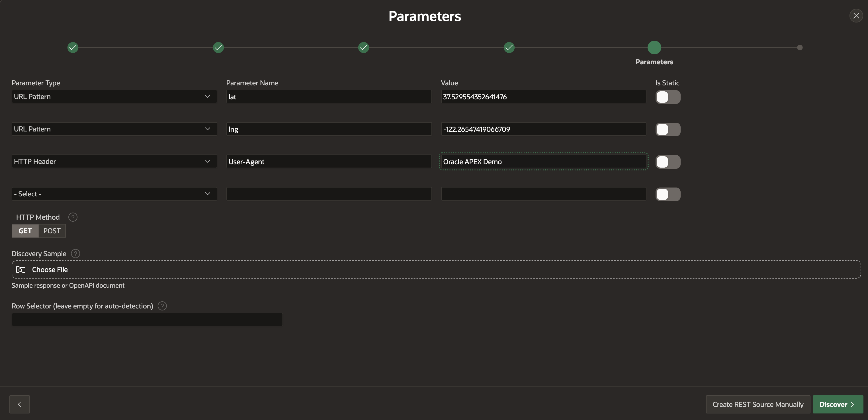
Task: Select the GET HTTP method
Action: (x=25, y=231)
